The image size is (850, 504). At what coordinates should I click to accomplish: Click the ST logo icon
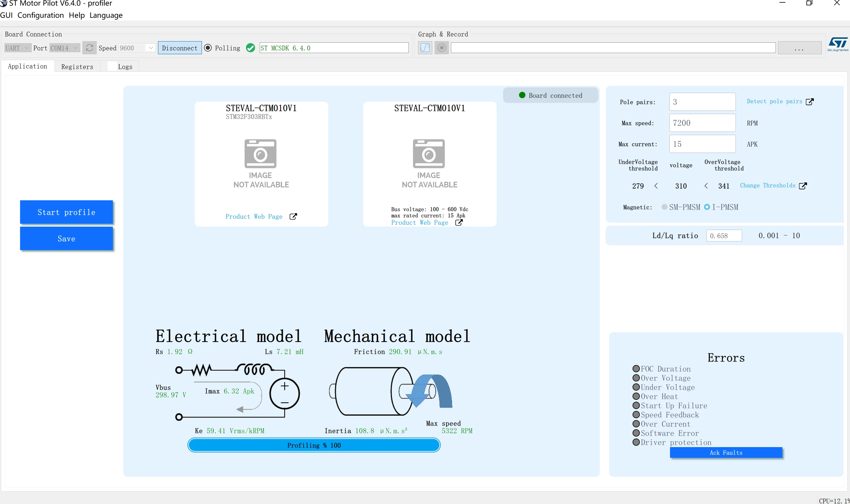[838, 44]
